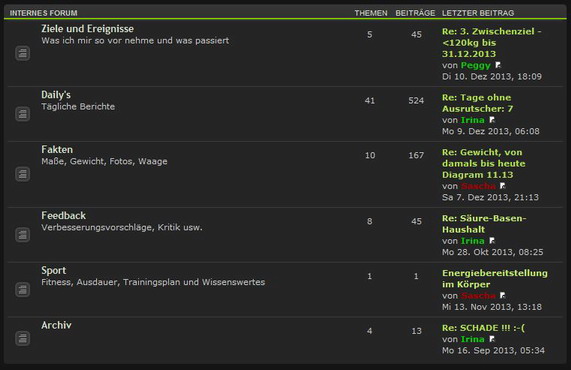
Task: Click the LETZTER BEITRAG column header
Action: (x=478, y=13)
